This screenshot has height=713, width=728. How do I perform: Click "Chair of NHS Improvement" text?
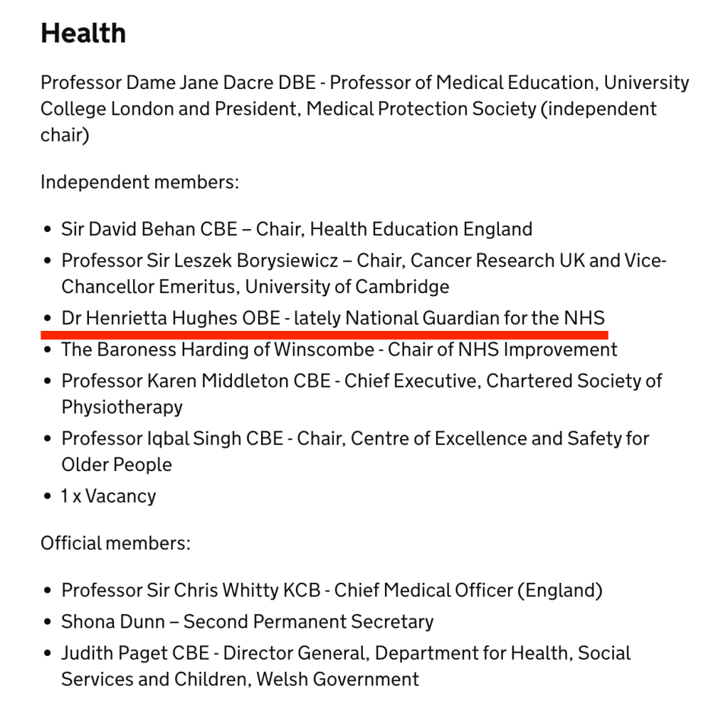[x=501, y=349]
